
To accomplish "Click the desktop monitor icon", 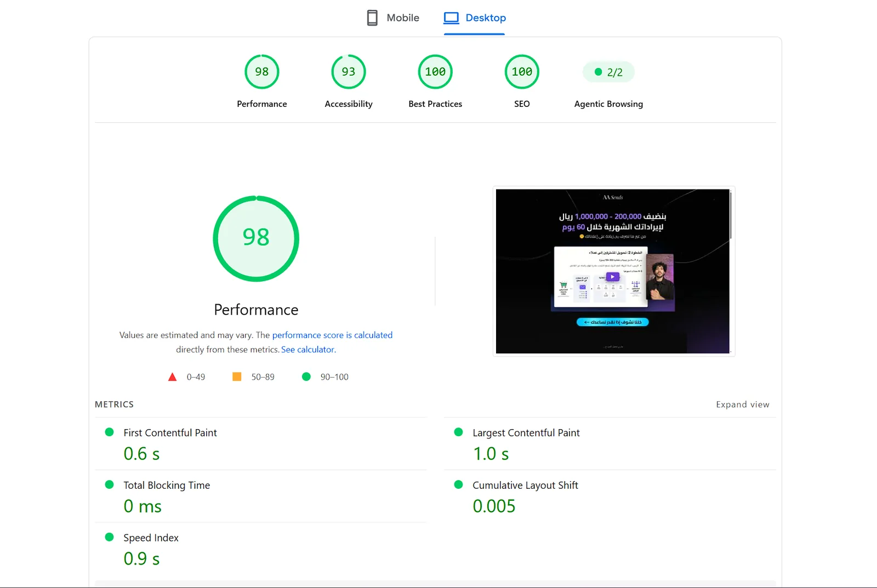I will pyautogui.click(x=451, y=18).
